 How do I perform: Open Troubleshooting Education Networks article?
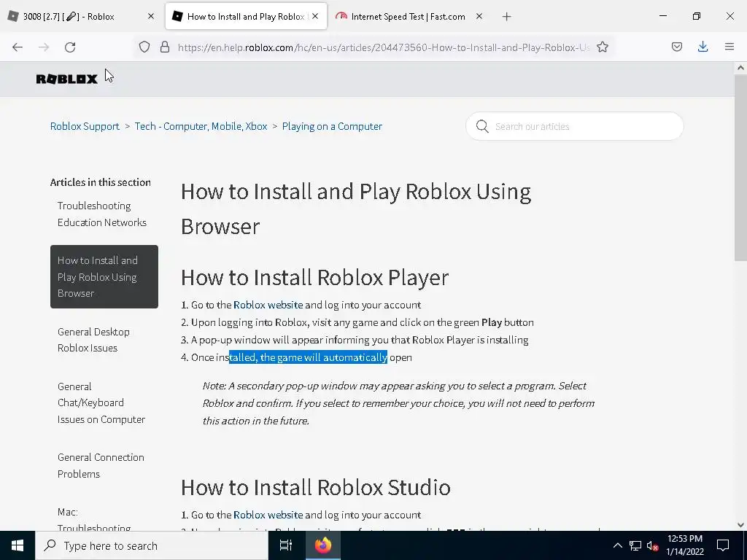pyautogui.click(x=102, y=214)
